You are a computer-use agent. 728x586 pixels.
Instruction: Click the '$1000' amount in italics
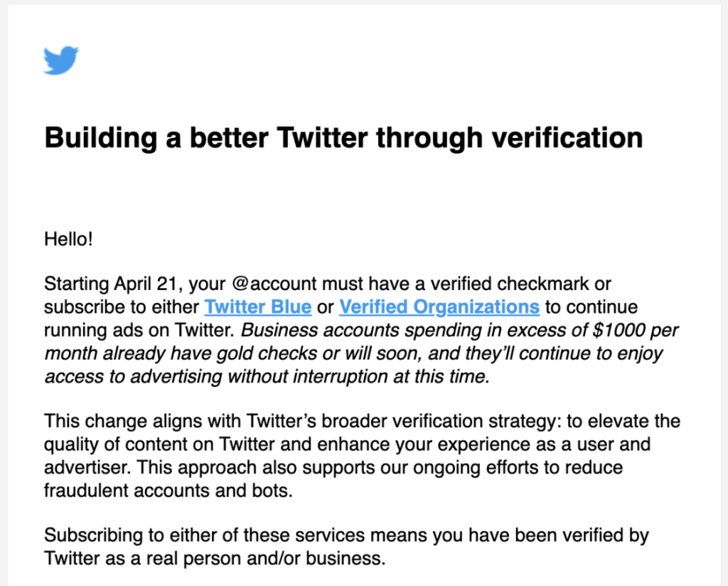(x=619, y=330)
